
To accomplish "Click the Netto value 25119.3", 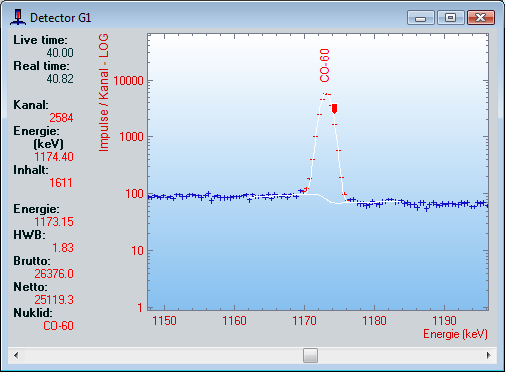I will tap(54, 300).
